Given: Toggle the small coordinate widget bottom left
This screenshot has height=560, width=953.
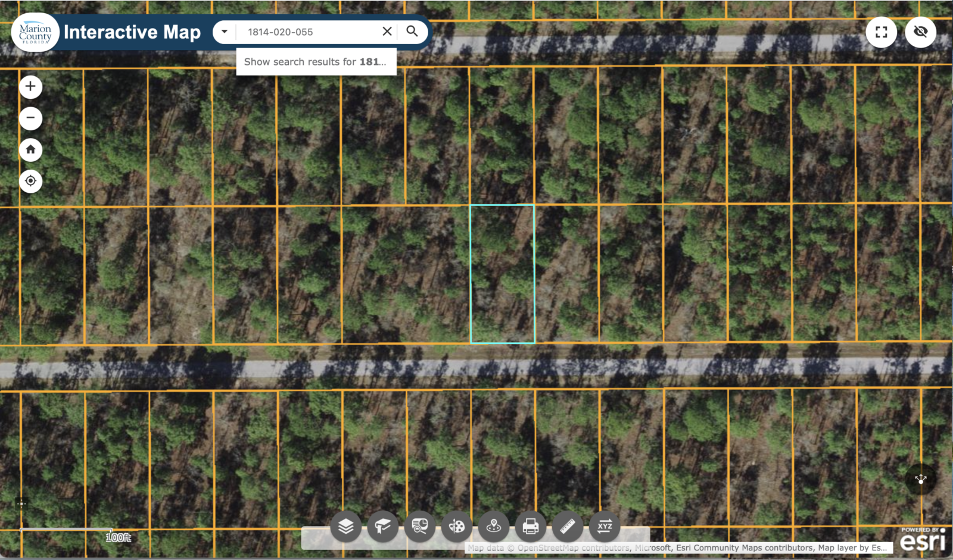Looking at the screenshot, I should (21, 504).
